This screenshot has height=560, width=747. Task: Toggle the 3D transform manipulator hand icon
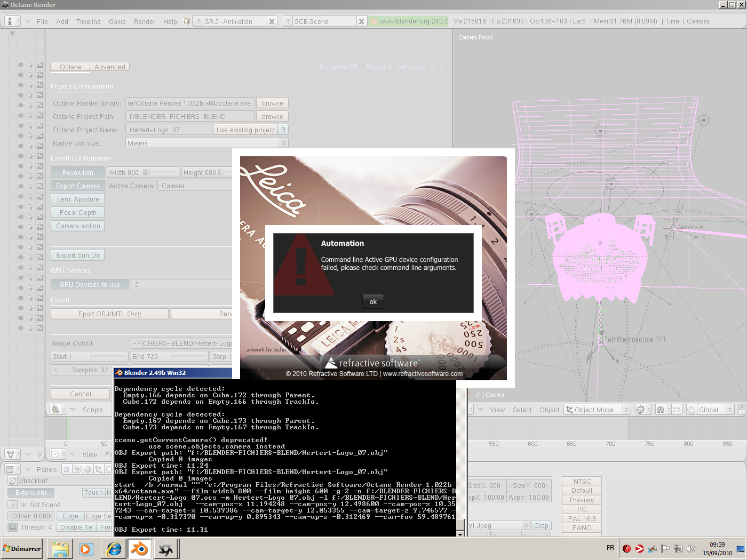point(692,410)
